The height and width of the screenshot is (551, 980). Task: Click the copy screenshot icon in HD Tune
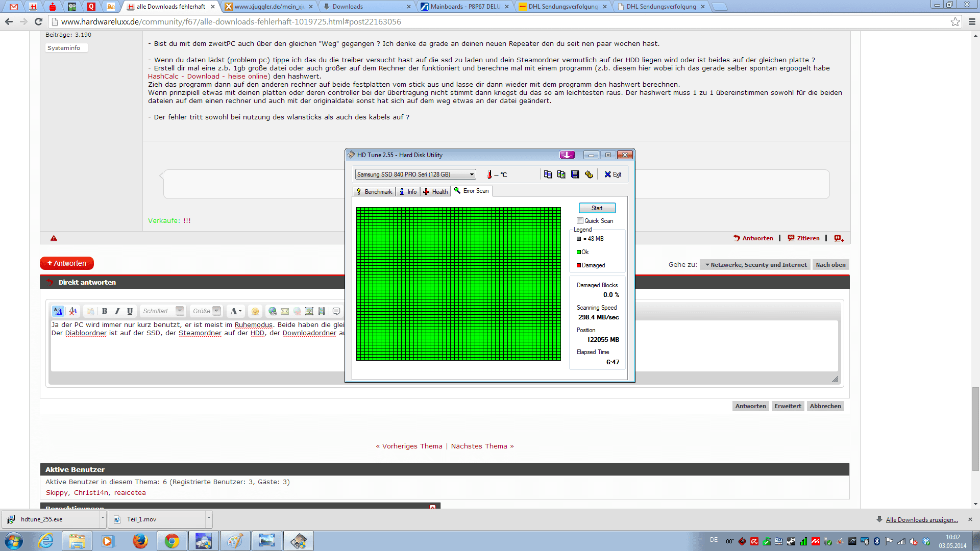561,174
